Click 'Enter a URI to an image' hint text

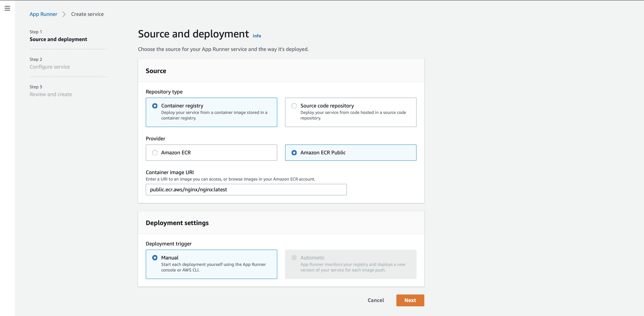pyautogui.click(x=230, y=179)
